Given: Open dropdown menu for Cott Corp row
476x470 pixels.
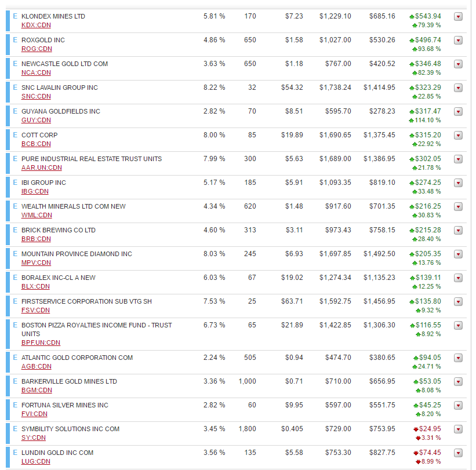Looking at the screenshot, I should click(x=458, y=136).
